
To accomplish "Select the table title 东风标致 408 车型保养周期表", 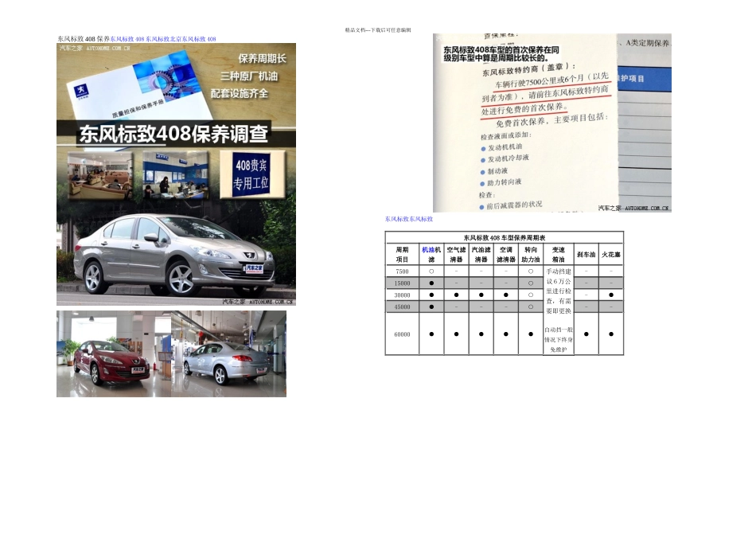I will pos(505,238).
